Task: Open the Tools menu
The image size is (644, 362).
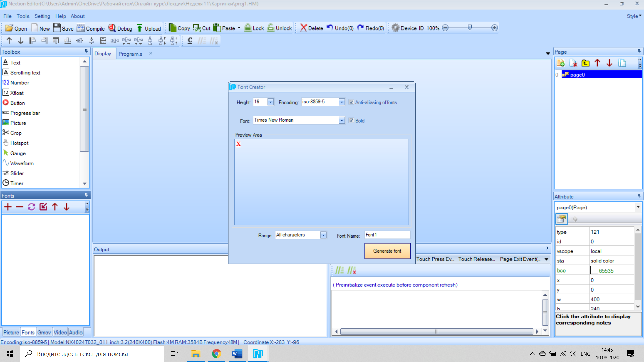Action: [23, 16]
